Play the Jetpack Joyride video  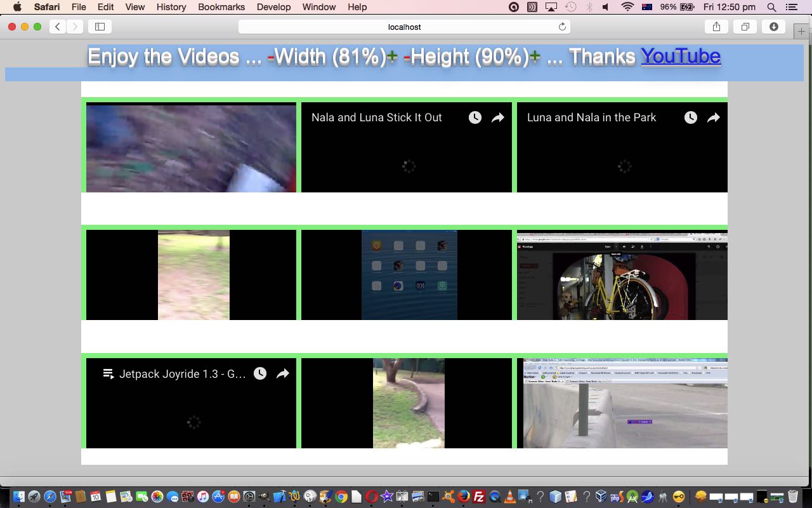(x=191, y=403)
